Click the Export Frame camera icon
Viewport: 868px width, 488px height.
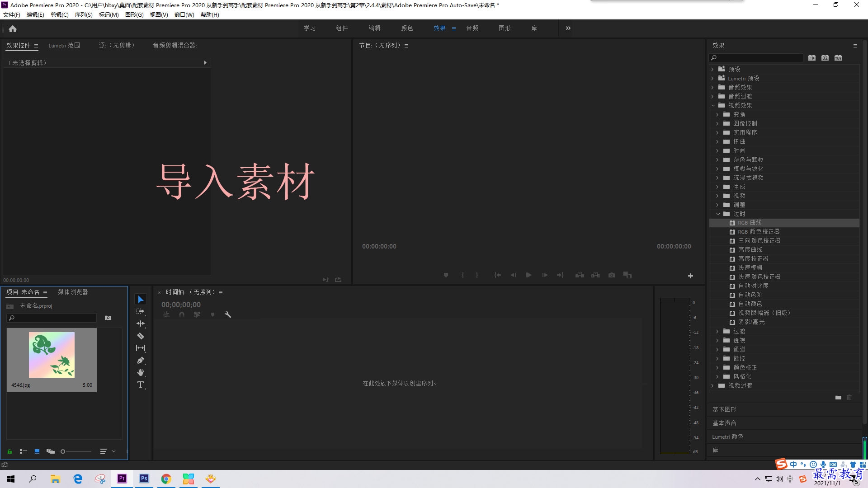612,275
